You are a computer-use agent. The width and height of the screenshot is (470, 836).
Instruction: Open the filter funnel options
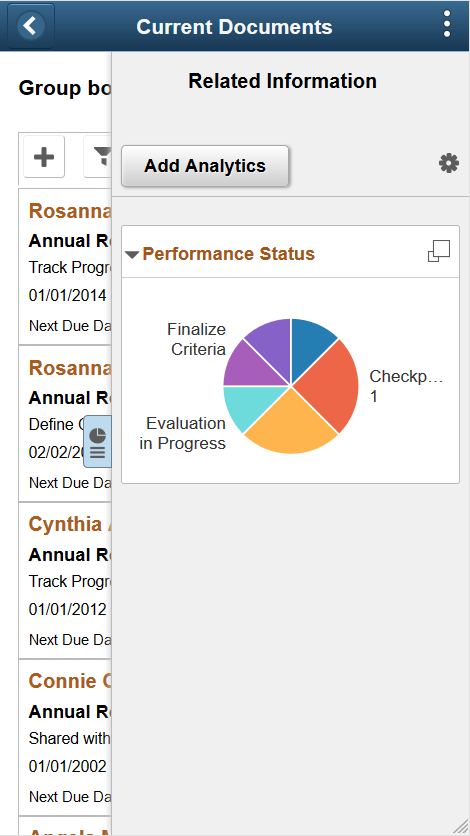coord(98,157)
